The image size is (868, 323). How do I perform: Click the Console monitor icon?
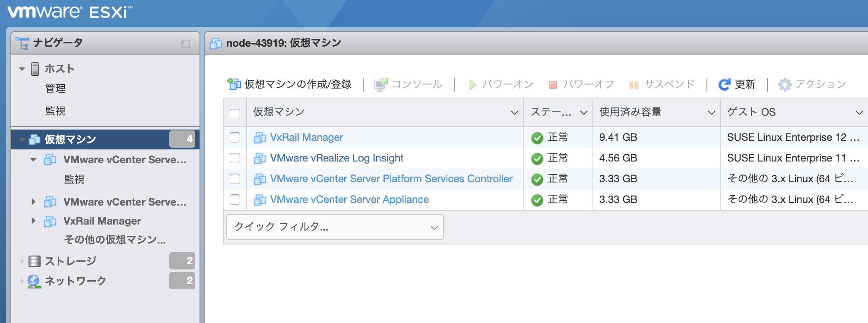coord(380,84)
